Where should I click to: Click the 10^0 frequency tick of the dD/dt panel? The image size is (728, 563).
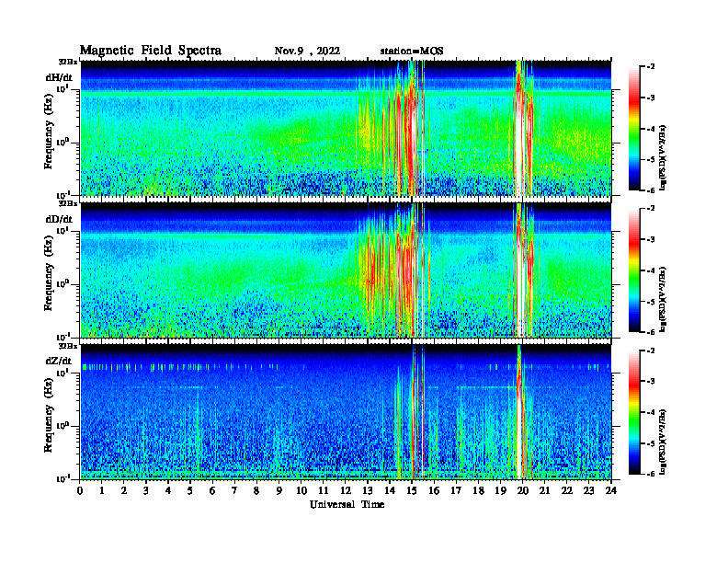[63, 283]
